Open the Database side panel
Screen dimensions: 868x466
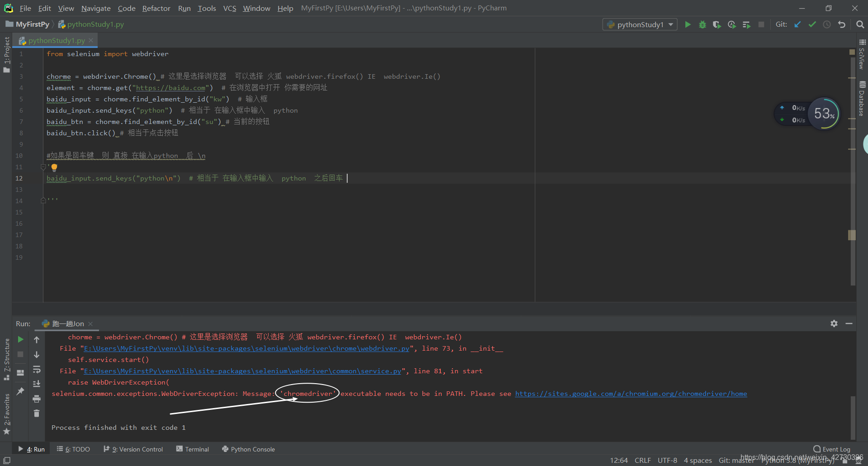862,99
